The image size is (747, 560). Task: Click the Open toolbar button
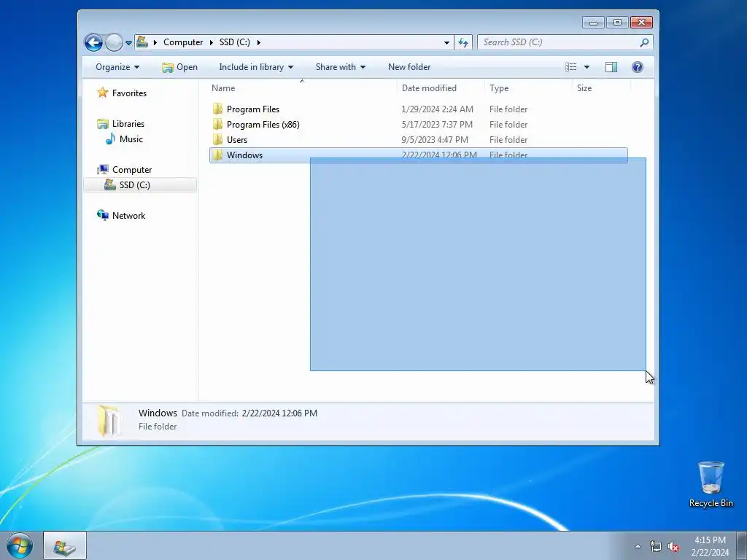[x=179, y=67]
